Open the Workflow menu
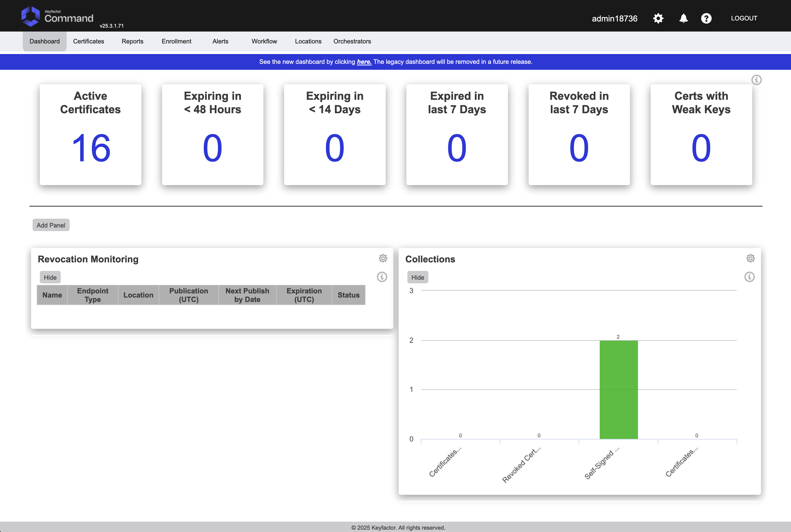Viewport: 791px width, 532px height. point(264,41)
